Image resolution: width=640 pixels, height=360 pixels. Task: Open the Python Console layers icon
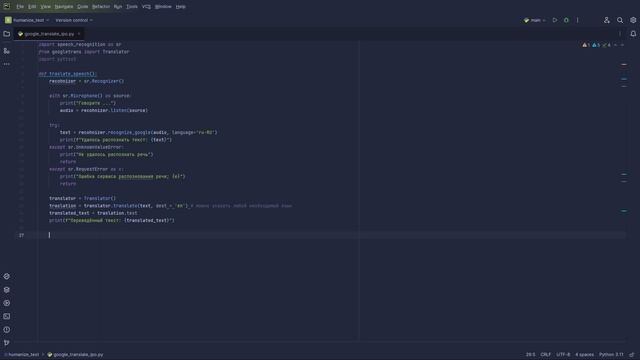point(7,290)
